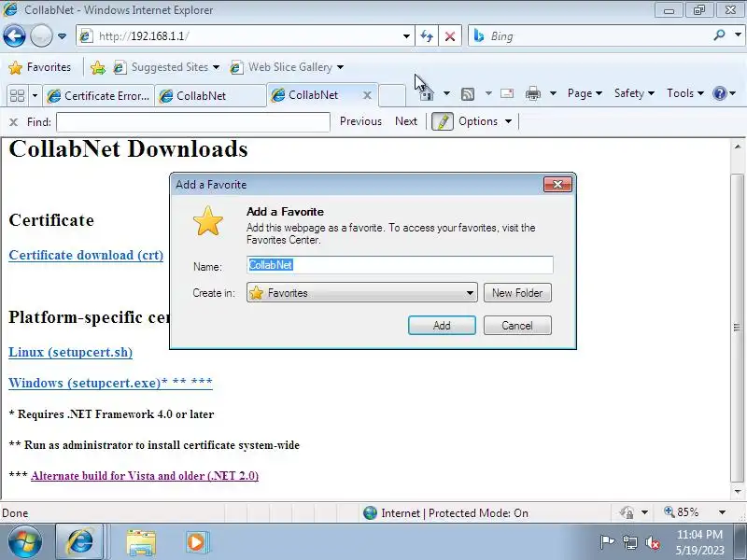This screenshot has width=747, height=560.
Task: Click the Action Center flag icon
Action: pyautogui.click(x=606, y=542)
